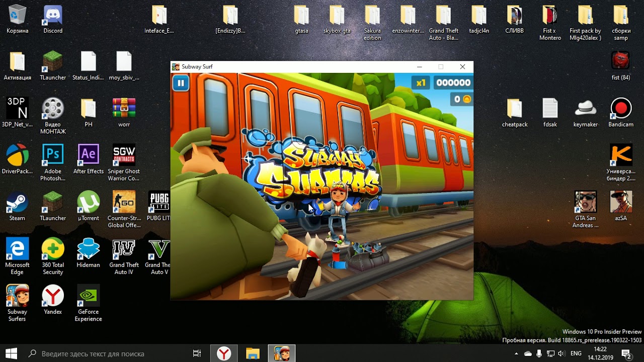This screenshot has height=362, width=644.
Task: Select the Sakura edition folder
Action: [372, 23]
